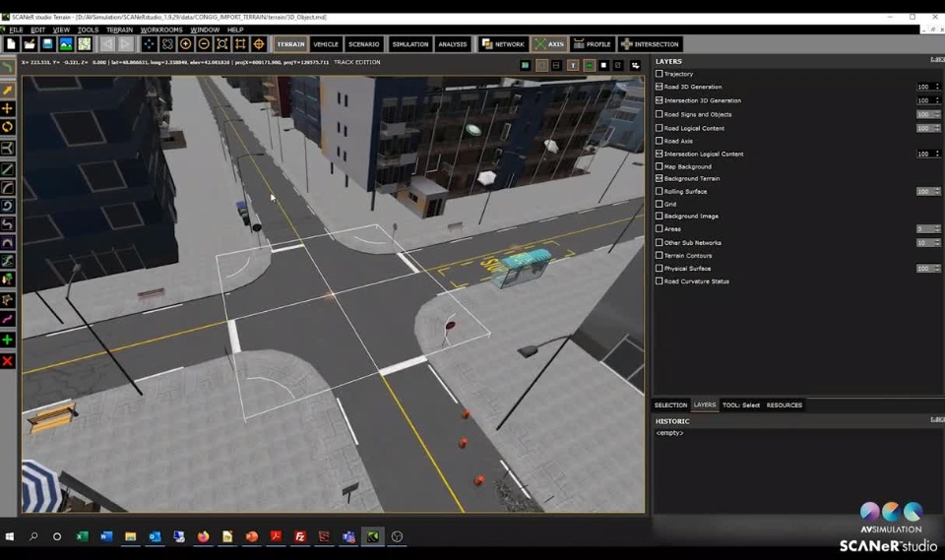Open the TOOLS menu
The width and height of the screenshot is (945, 560).
[88, 30]
